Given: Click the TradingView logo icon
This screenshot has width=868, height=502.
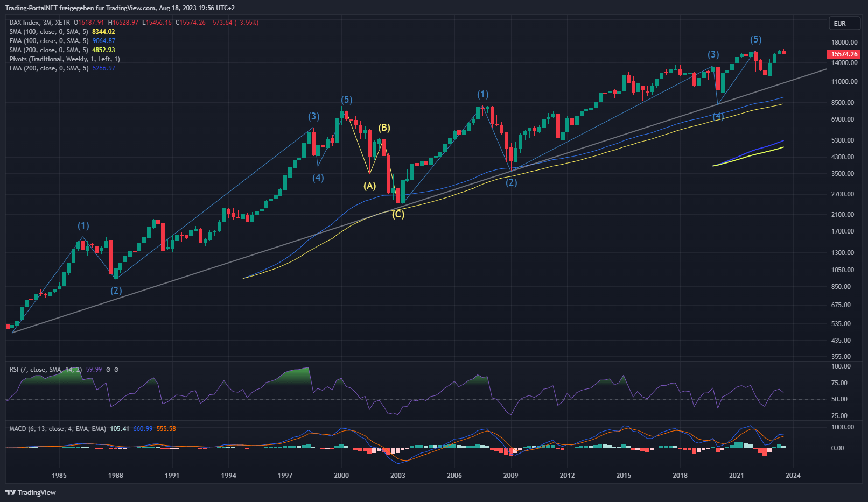Looking at the screenshot, I should coord(10,492).
